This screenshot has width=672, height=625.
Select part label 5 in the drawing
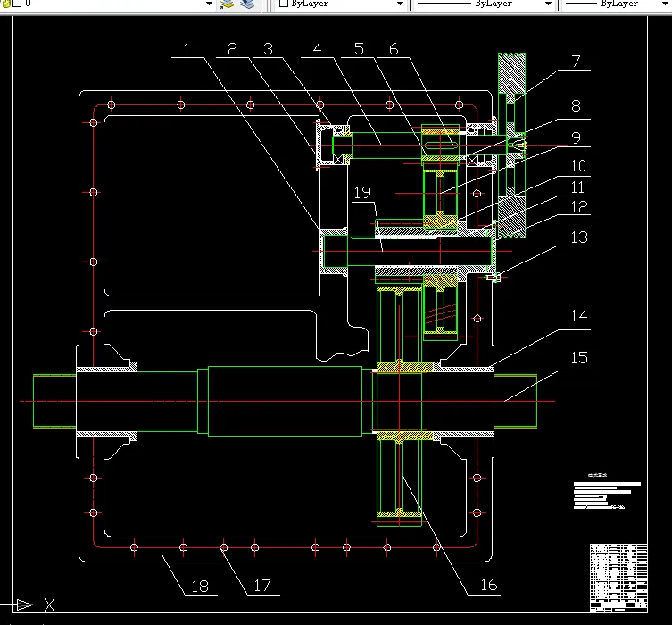pos(359,49)
